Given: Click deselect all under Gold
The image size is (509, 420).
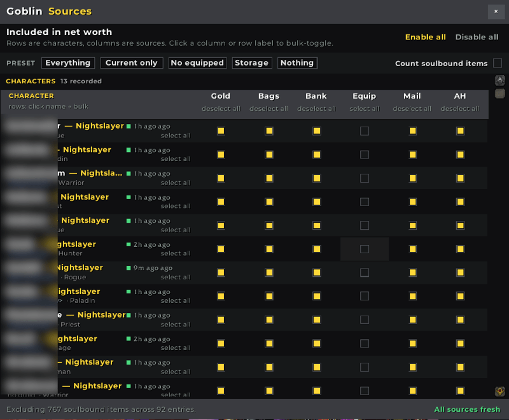Looking at the screenshot, I should (221, 109).
